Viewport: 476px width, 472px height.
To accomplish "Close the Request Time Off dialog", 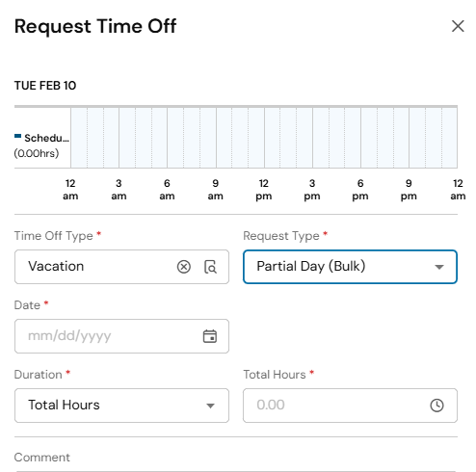I will coord(458,26).
